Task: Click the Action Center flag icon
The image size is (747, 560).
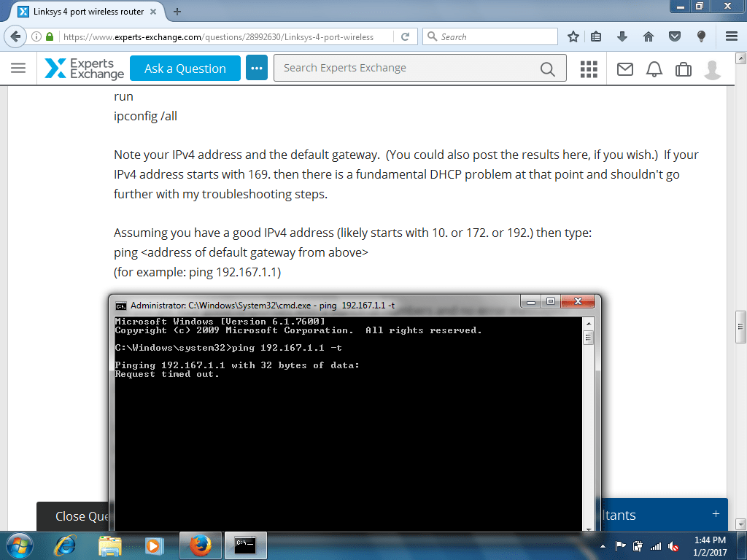Action: [620, 546]
